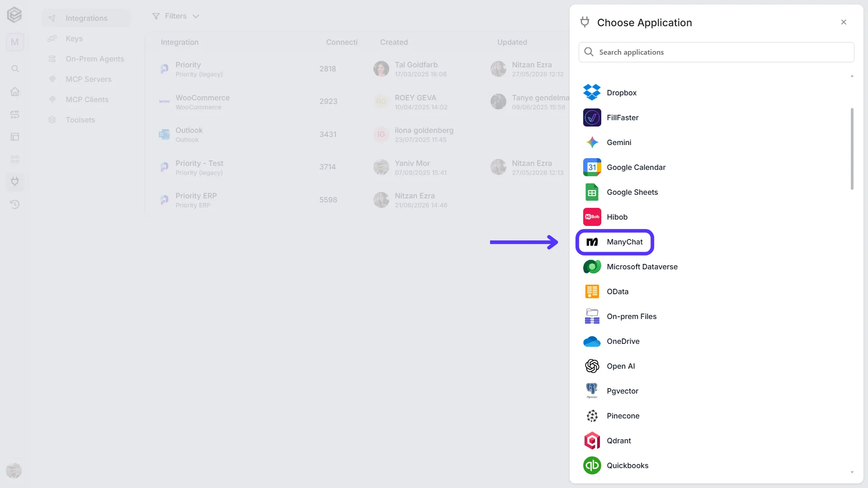The height and width of the screenshot is (488, 868).
Task: Click the list scroll-down arrow
Action: [852, 472]
